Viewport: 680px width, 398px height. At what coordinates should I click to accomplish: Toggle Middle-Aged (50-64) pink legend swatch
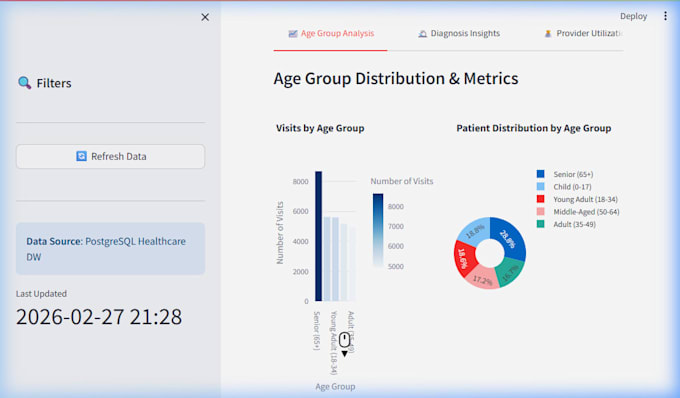[540, 212]
